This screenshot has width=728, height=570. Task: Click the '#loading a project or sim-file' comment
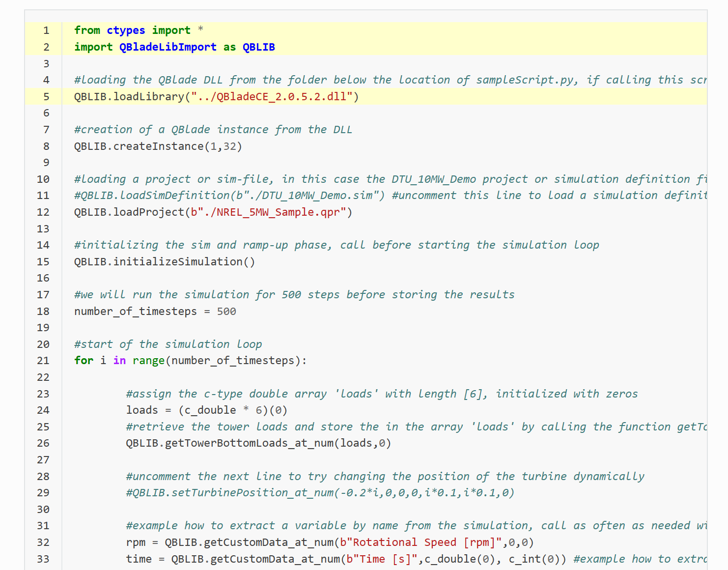click(x=390, y=179)
